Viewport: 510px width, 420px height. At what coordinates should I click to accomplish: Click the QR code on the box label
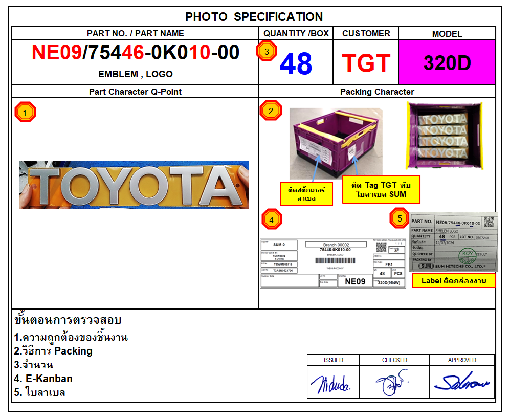489,222
